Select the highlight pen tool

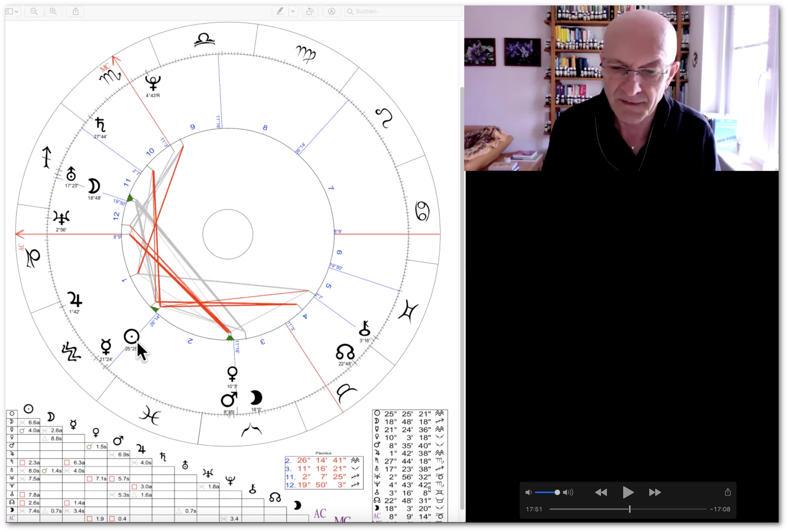280,12
